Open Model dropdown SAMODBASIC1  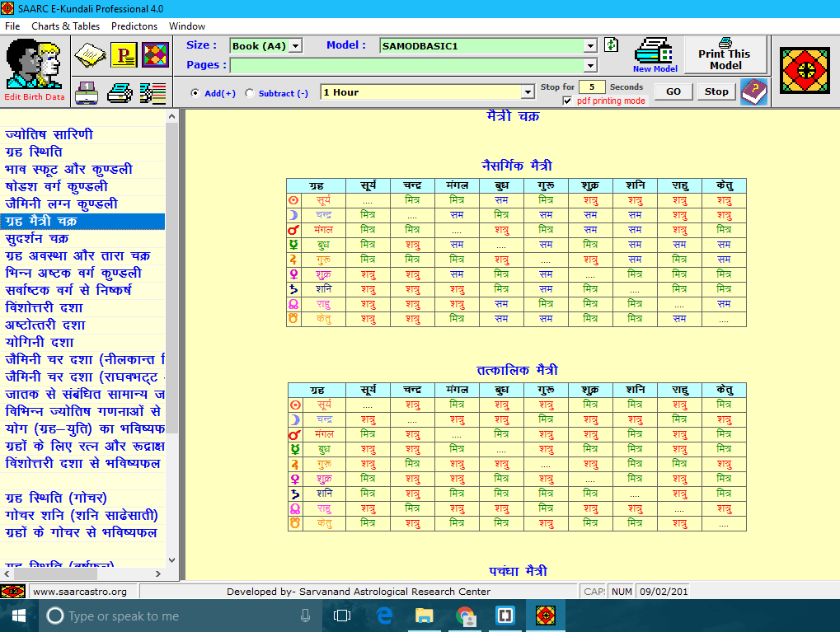590,46
